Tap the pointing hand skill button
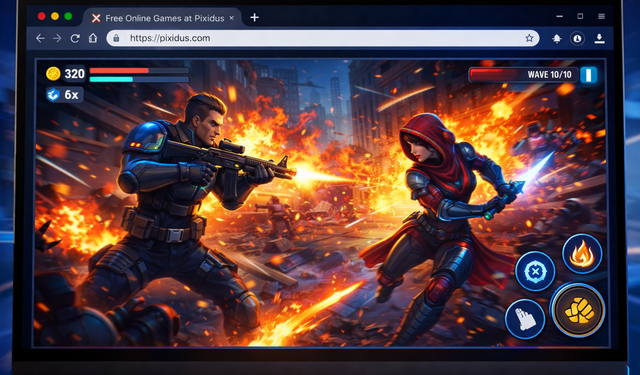This screenshot has height=375, width=640. coord(525,319)
